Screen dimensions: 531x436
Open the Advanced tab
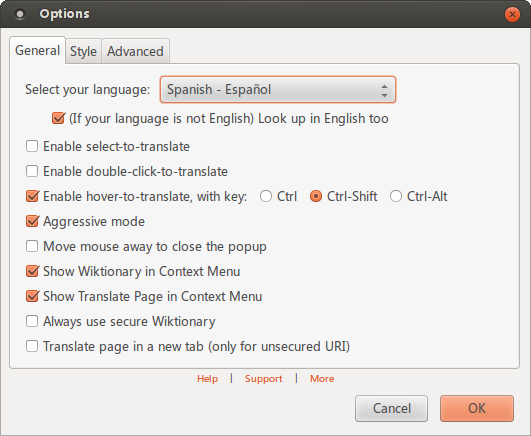(x=135, y=51)
